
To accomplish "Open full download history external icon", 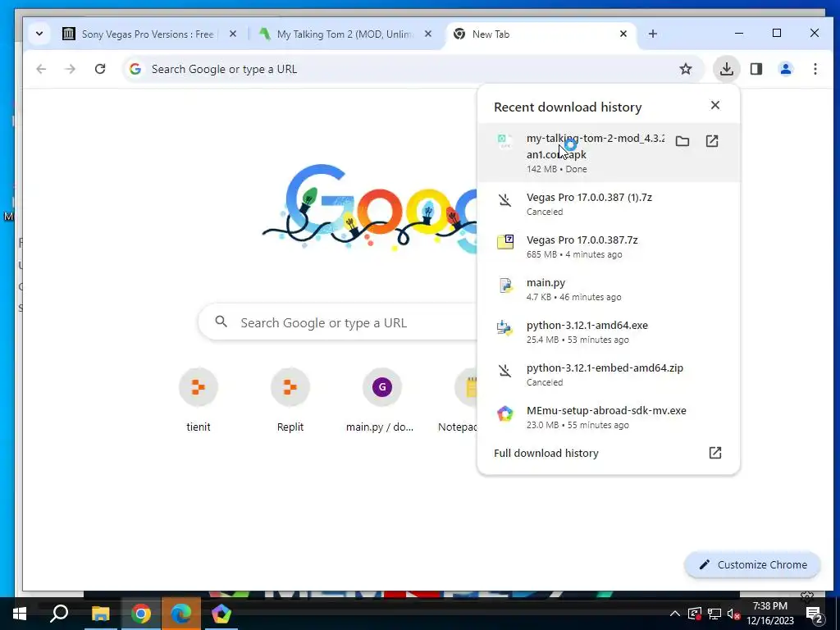I will 715,453.
